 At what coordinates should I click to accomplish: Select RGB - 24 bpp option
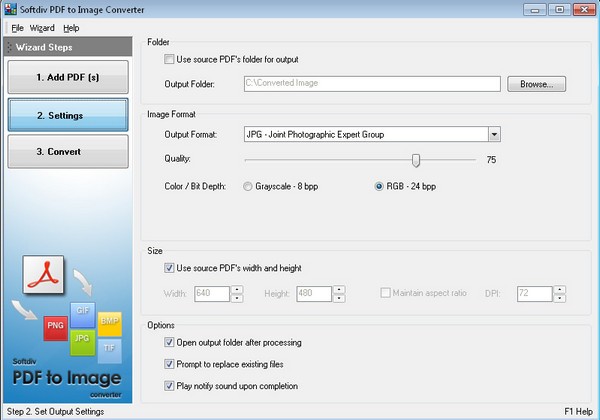379,186
